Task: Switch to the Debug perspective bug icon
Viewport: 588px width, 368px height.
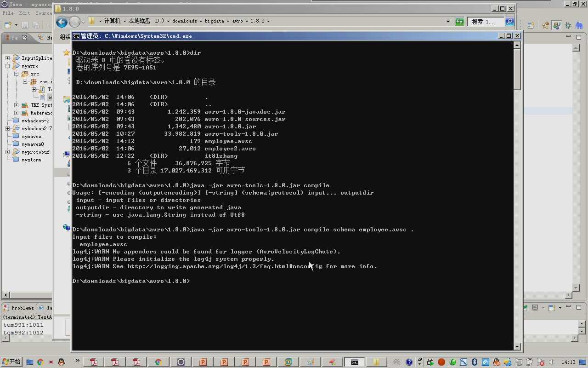Action: pos(568,25)
